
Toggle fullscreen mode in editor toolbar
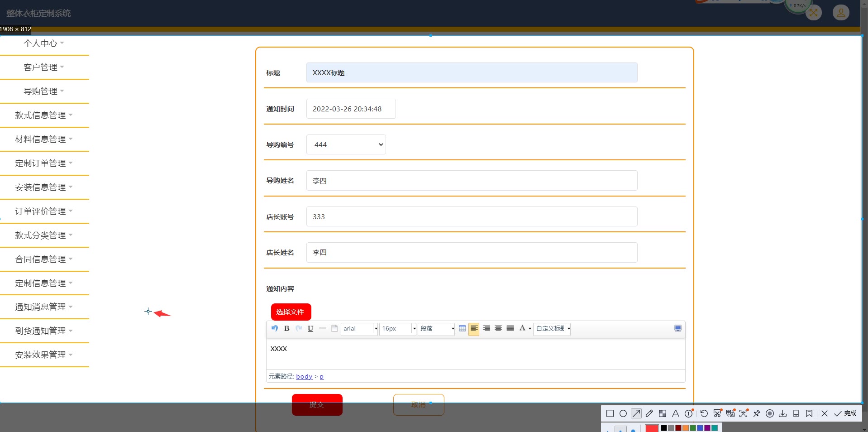(678, 329)
